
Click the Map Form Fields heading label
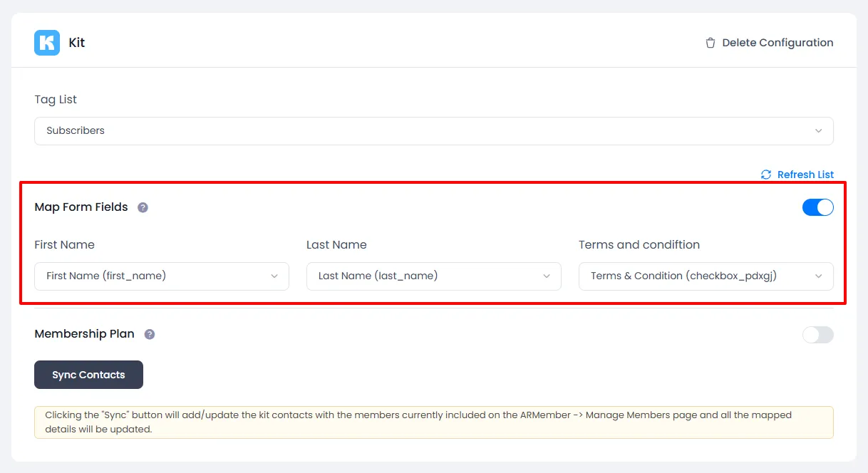click(x=81, y=207)
